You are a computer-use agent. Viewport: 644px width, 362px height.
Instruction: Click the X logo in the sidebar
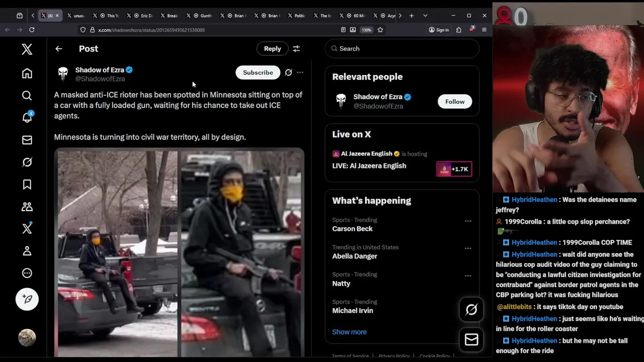point(27,49)
